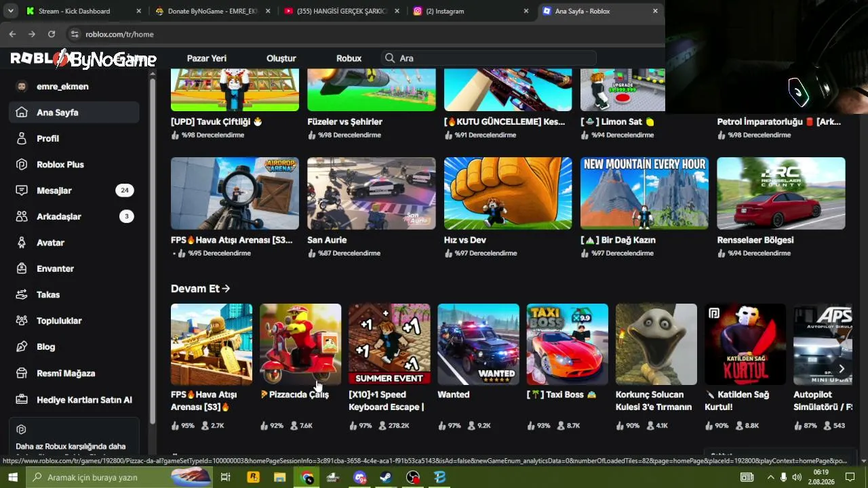Image resolution: width=868 pixels, height=488 pixels.
Task: Click the search magnifier icon in Roblox
Action: (x=390, y=58)
